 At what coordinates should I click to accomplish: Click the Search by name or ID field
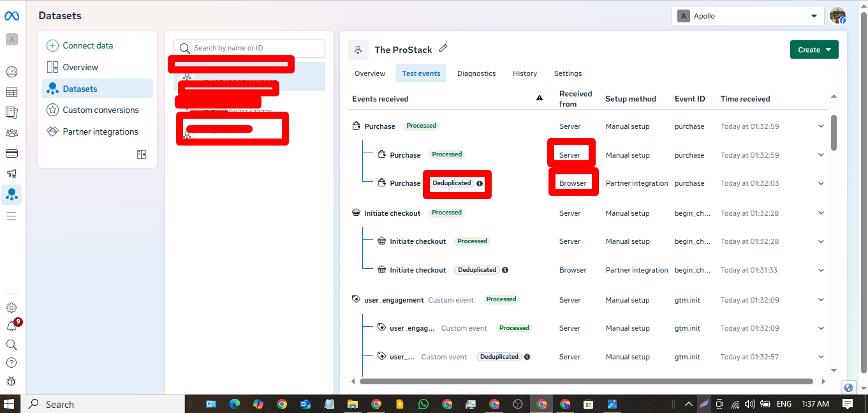click(249, 49)
